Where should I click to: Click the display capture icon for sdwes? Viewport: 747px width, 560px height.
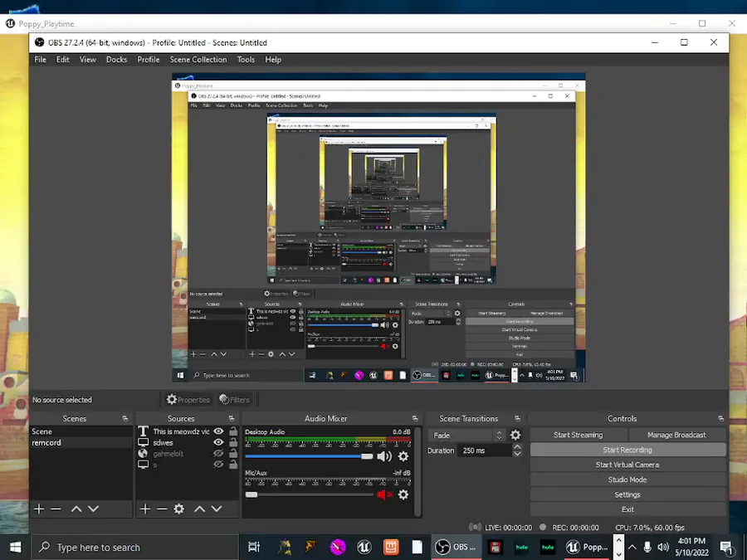[x=143, y=442]
